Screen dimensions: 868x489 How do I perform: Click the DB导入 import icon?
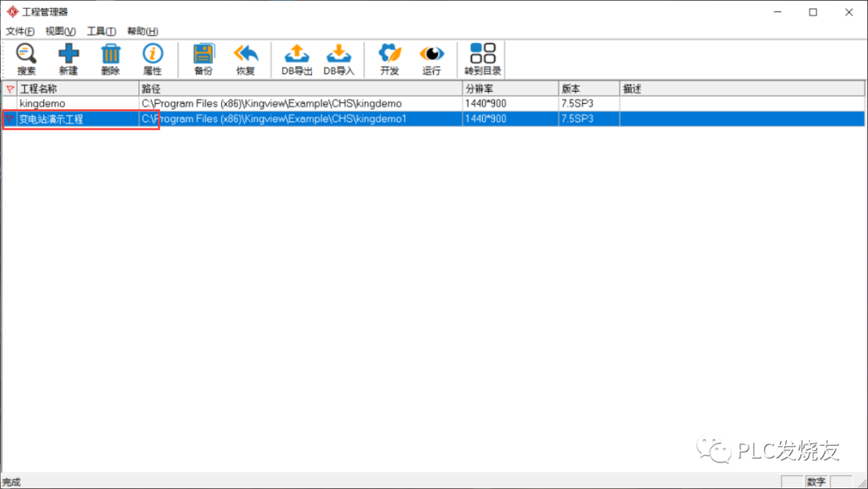tap(338, 58)
